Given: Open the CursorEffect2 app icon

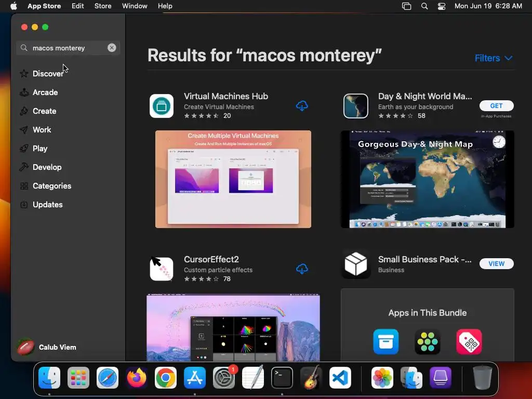Looking at the screenshot, I should 162,269.
